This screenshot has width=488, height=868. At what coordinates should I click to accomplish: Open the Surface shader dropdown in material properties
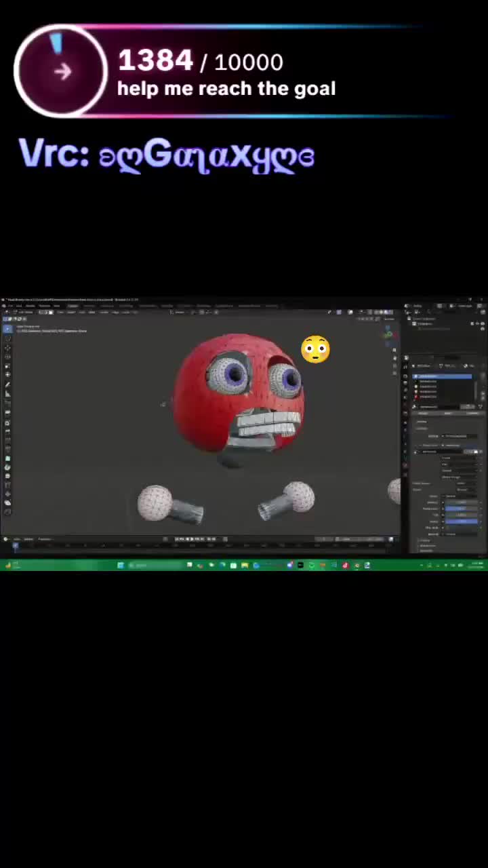pos(459,436)
